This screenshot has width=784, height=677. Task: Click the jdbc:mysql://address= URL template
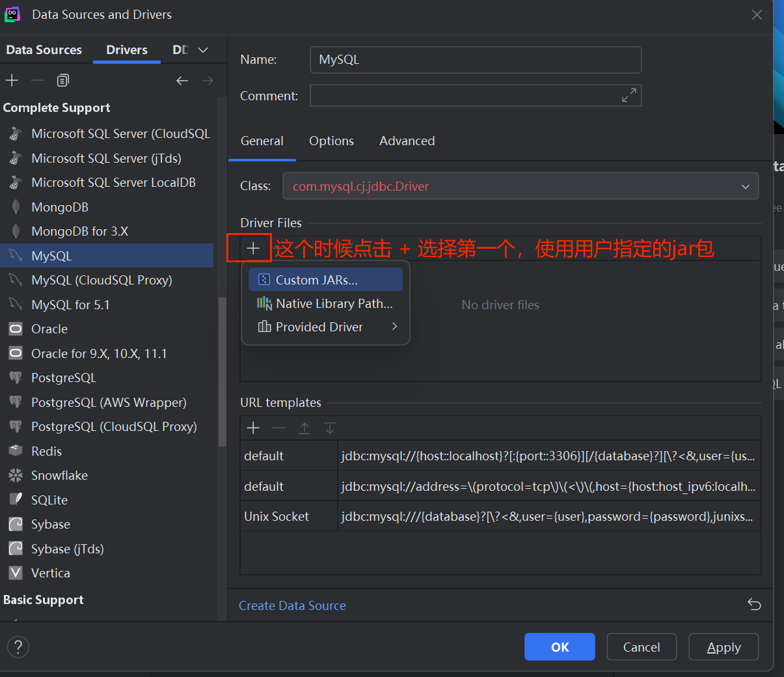[x=548, y=486]
